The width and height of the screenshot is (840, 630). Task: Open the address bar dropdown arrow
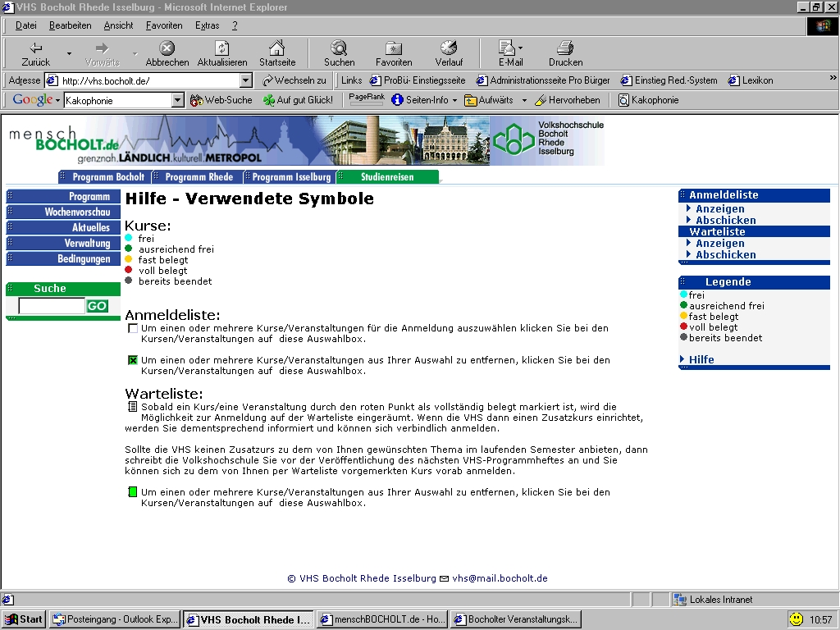[x=245, y=81]
